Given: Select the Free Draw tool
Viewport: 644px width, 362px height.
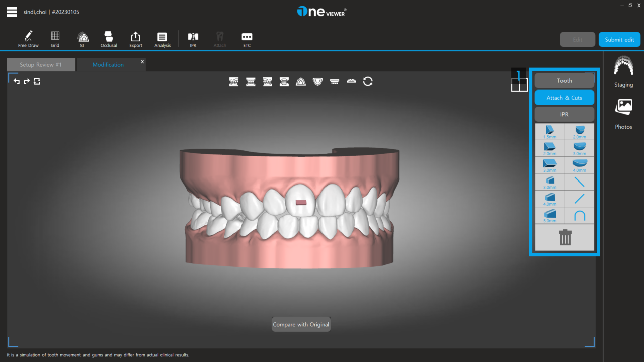Looking at the screenshot, I should [x=28, y=38].
